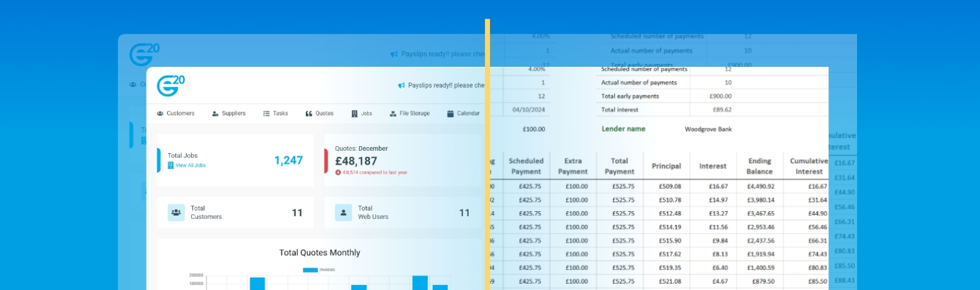Select the £2,953.46 ending balance cell
980x290 pixels.
760,227
